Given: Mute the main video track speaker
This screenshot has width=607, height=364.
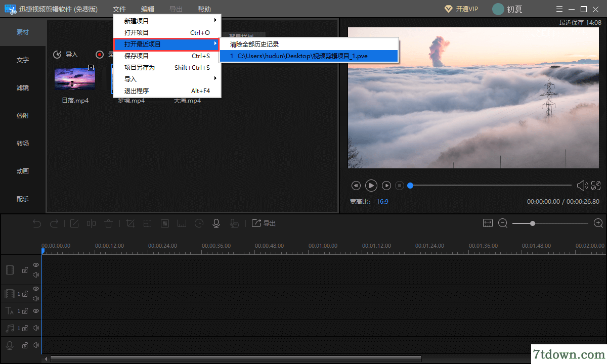Looking at the screenshot, I should 36,275.
